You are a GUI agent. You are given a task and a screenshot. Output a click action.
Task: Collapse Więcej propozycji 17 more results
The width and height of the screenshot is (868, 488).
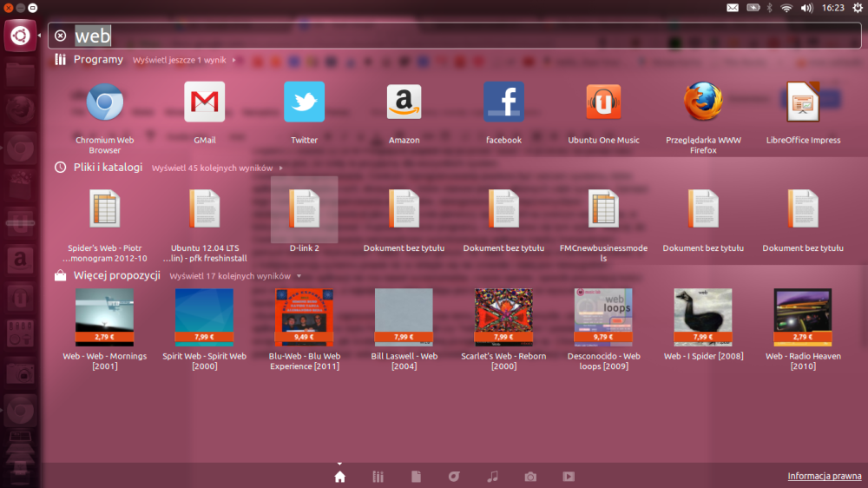234,276
